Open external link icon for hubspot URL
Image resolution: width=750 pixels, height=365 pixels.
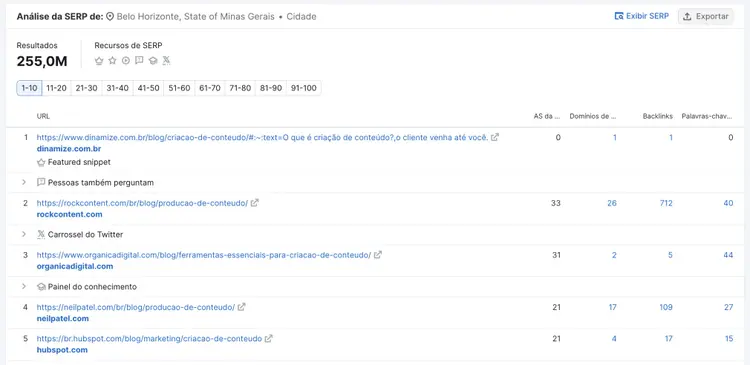(269, 338)
